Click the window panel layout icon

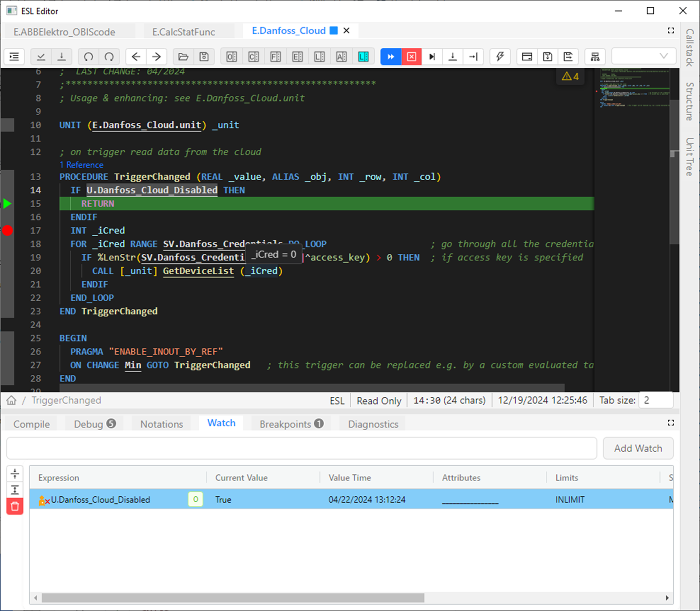[x=527, y=56]
